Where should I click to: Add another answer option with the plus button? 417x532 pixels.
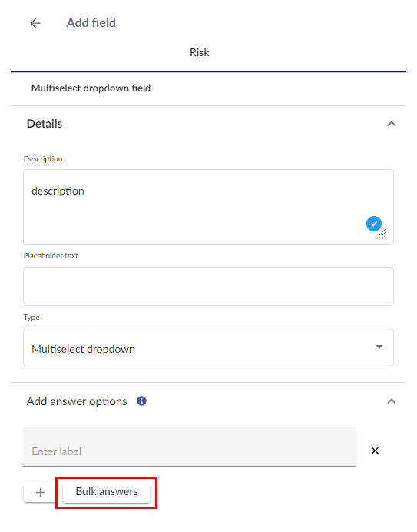(x=40, y=492)
